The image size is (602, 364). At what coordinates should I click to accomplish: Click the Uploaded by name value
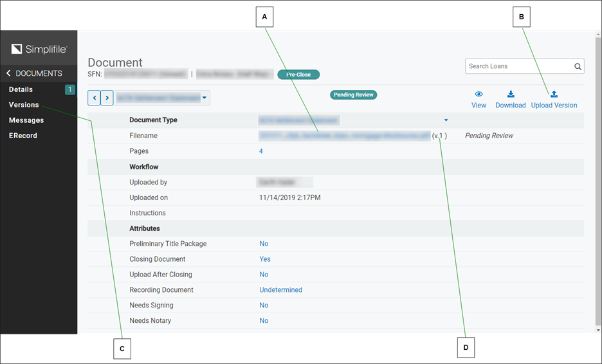pos(284,182)
